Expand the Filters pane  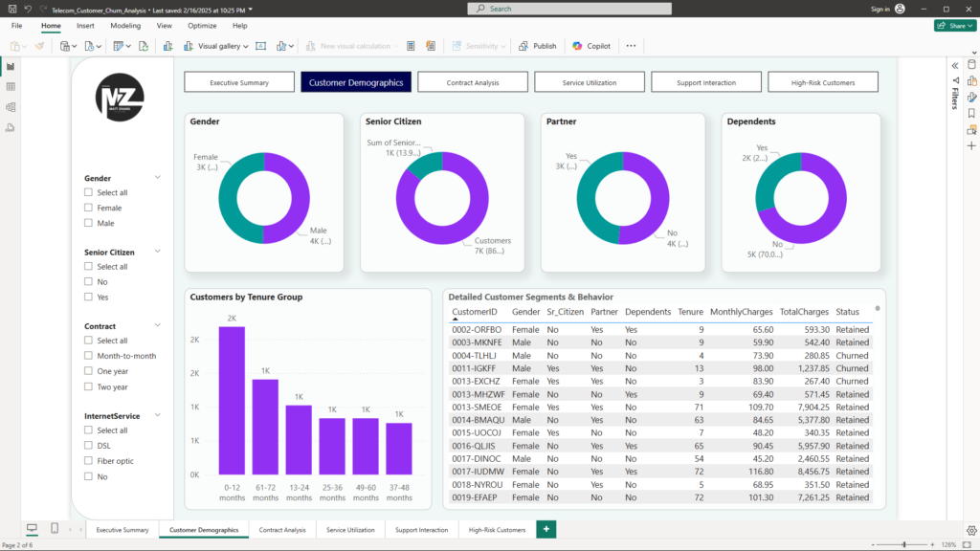click(x=954, y=65)
